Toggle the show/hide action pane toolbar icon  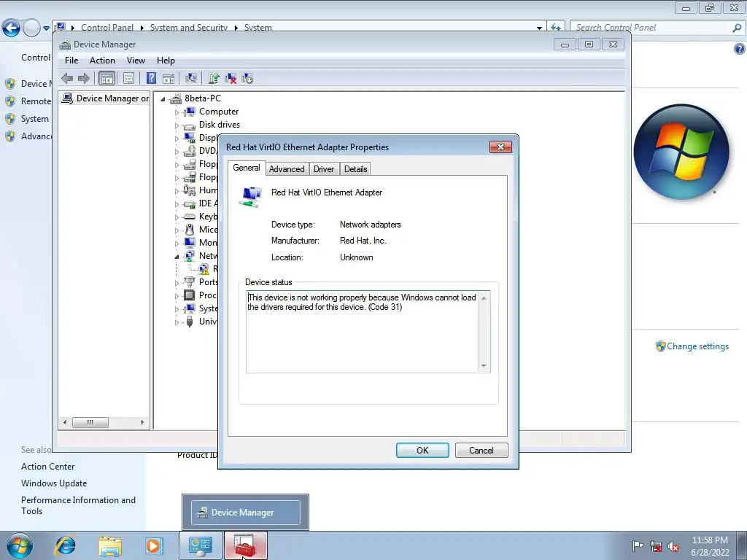click(x=169, y=78)
